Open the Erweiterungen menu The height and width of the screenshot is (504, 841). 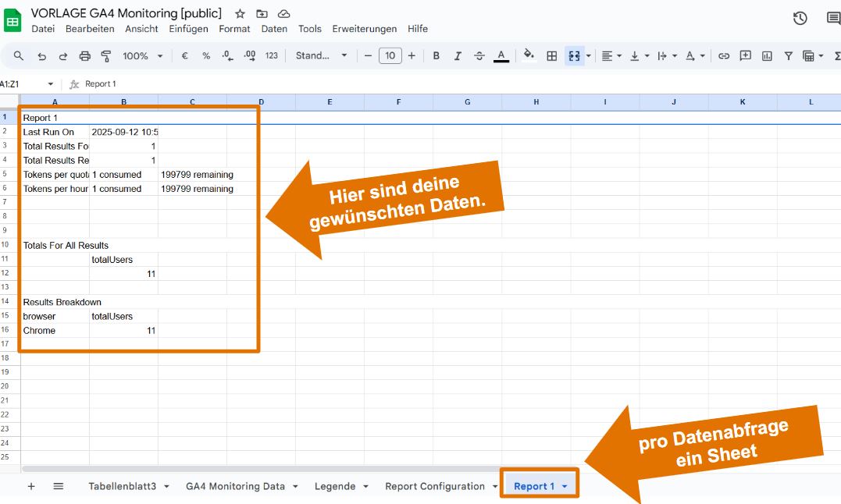[x=364, y=29]
